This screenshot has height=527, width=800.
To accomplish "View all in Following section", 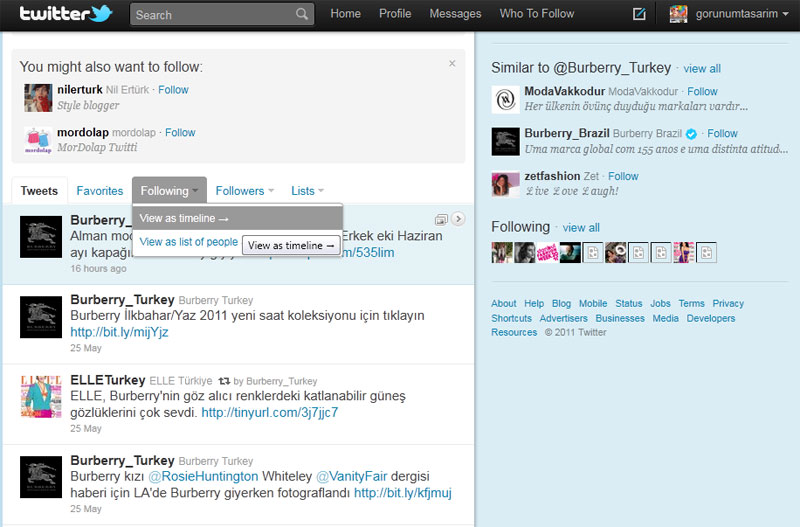I will coord(581,228).
